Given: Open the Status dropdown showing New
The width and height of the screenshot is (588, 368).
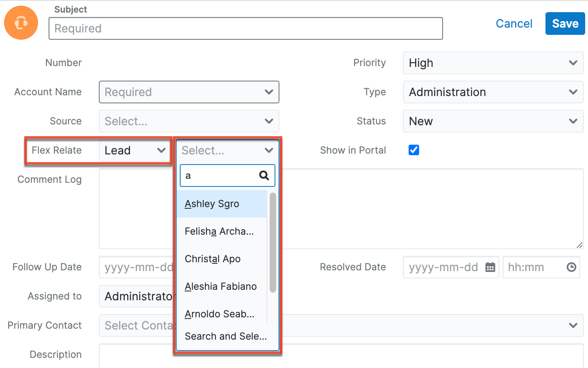Looking at the screenshot, I should click(x=493, y=121).
